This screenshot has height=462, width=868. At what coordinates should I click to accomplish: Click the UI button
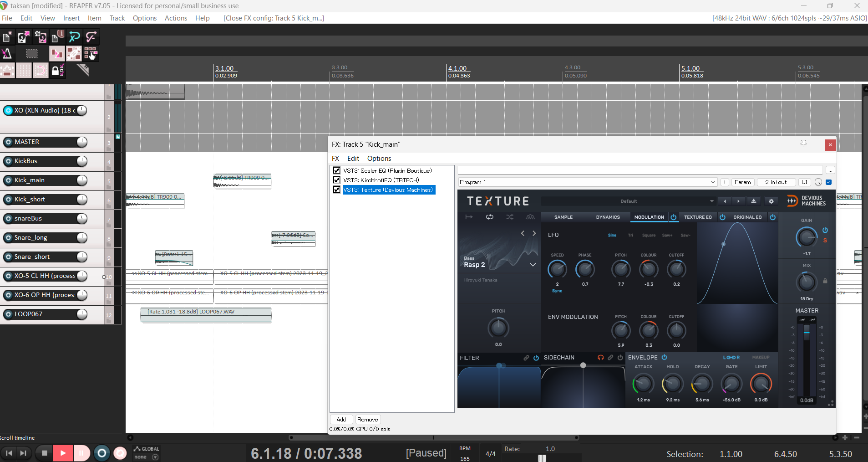pyautogui.click(x=804, y=182)
